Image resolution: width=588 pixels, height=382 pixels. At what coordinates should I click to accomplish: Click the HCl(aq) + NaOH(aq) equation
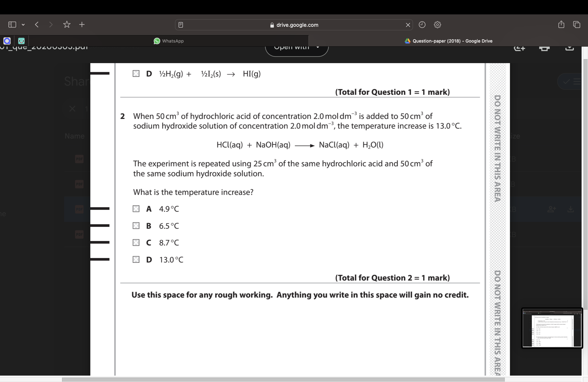pos(300,145)
